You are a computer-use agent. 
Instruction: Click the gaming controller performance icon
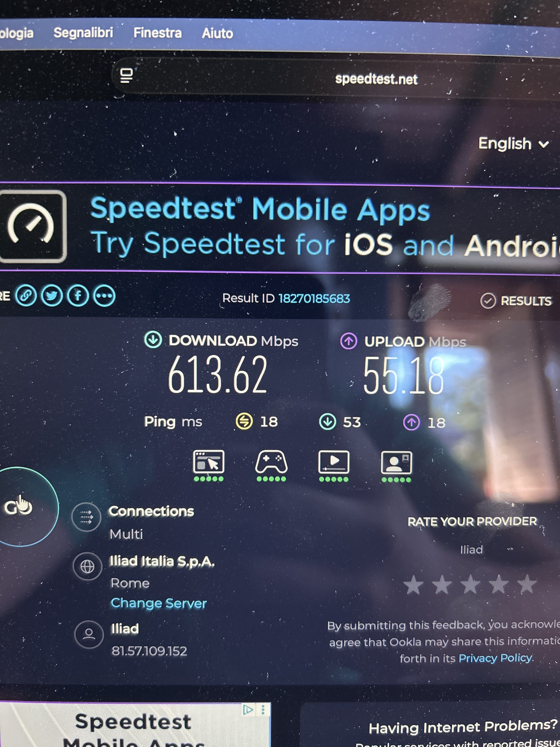271,465
